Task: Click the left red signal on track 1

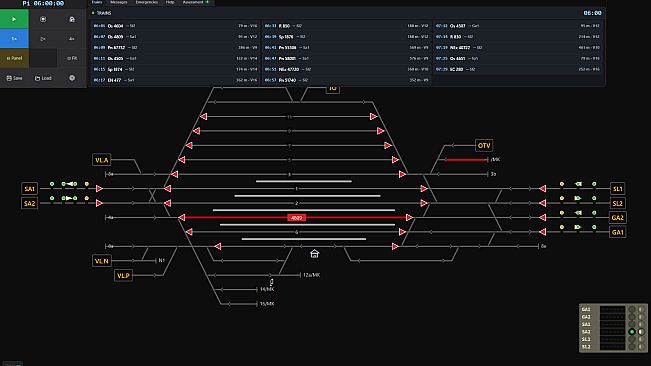Action: 167,189
